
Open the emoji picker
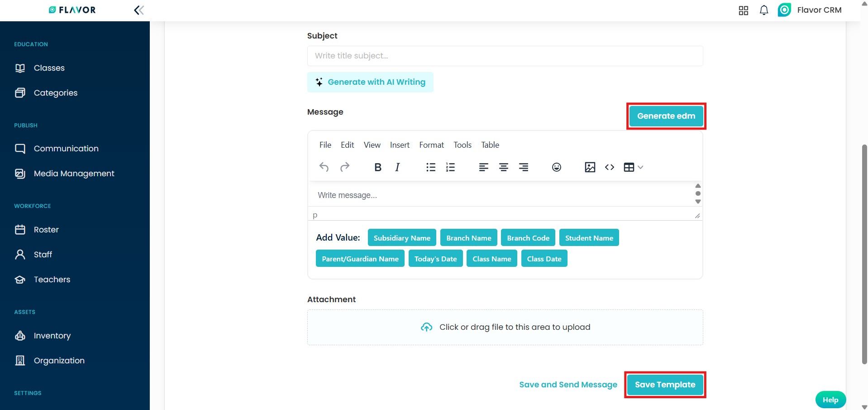tap(556, 167)
